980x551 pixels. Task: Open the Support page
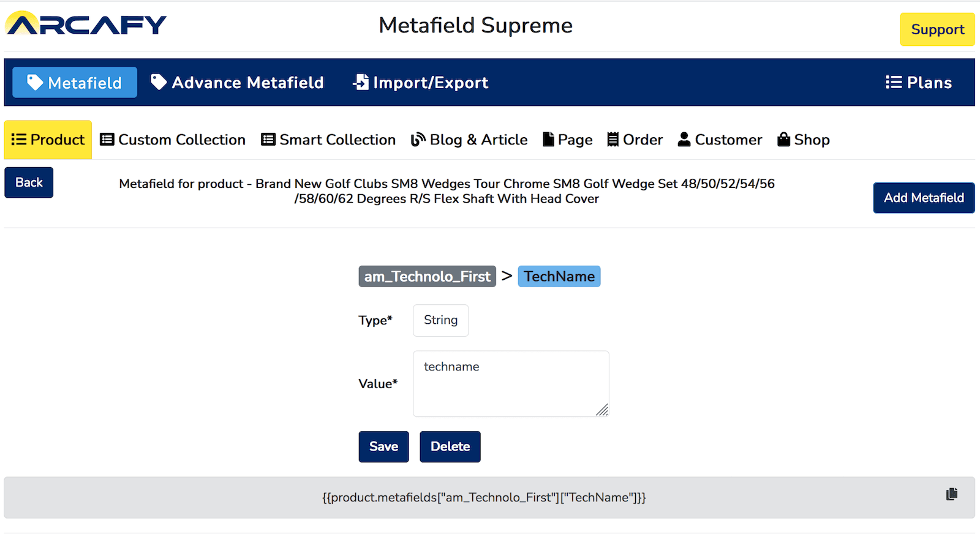[937, 29]
